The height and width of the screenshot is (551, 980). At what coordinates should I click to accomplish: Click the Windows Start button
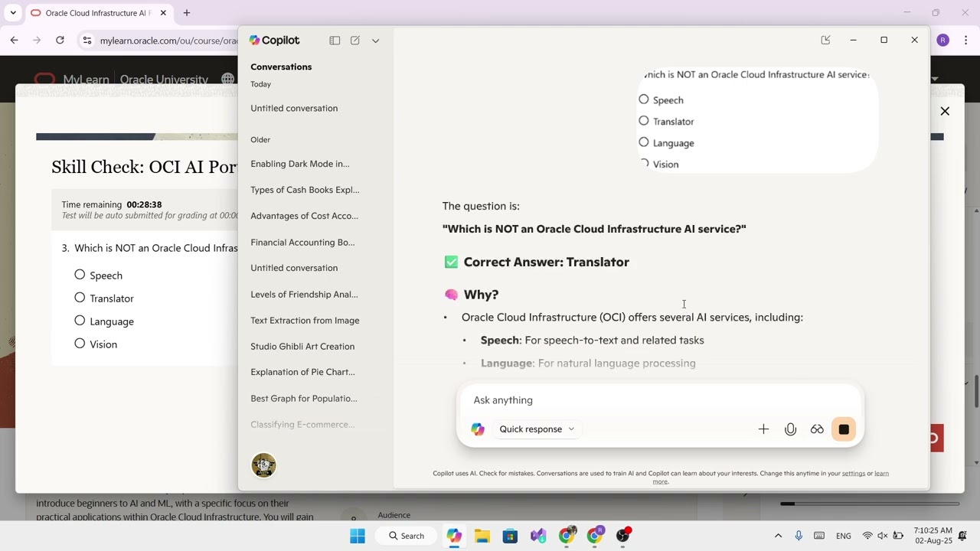click(x=358, y=536)
